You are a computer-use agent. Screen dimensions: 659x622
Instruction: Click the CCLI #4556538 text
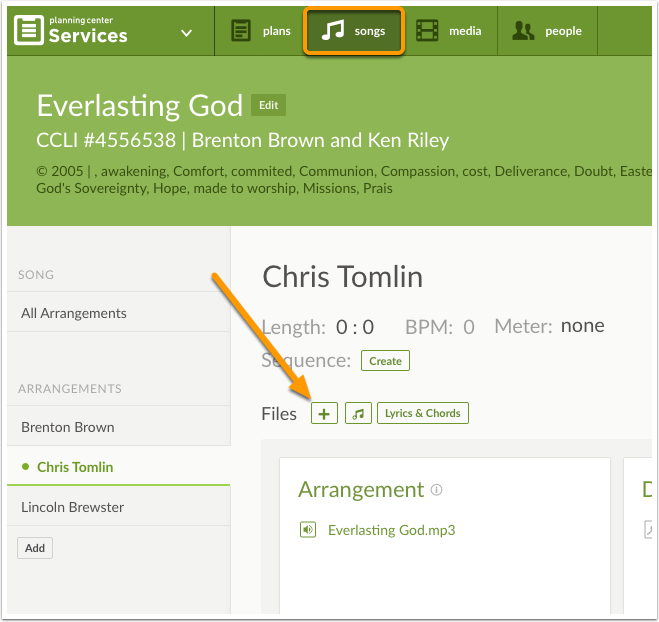[106, 140]
